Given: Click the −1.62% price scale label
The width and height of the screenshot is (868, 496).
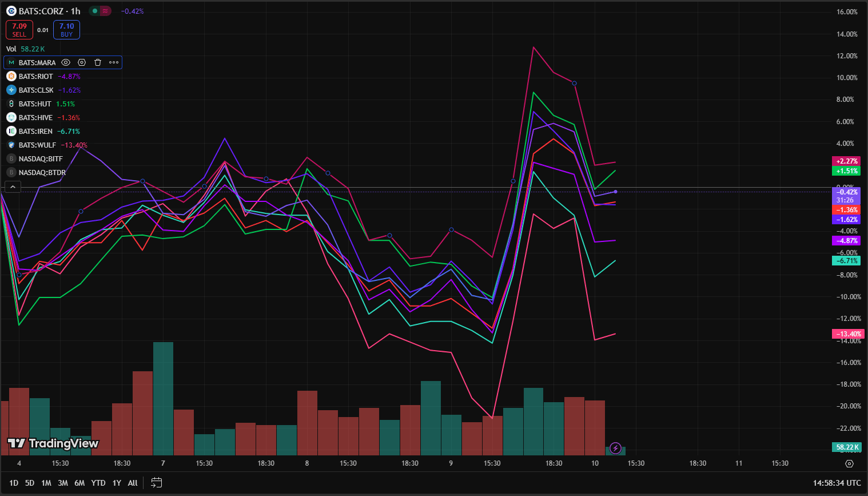Looking at the screenshot, I should [846, 220].
